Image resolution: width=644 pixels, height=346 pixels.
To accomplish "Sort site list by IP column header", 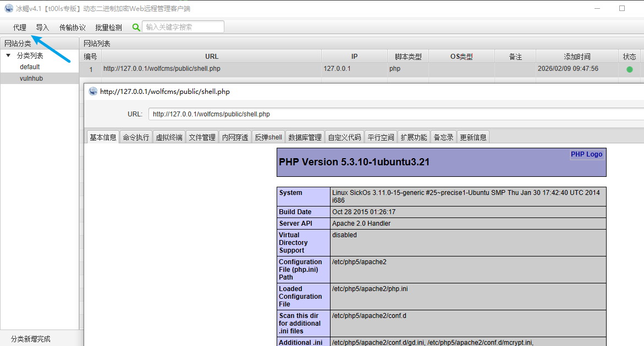I will click(354, 57).
